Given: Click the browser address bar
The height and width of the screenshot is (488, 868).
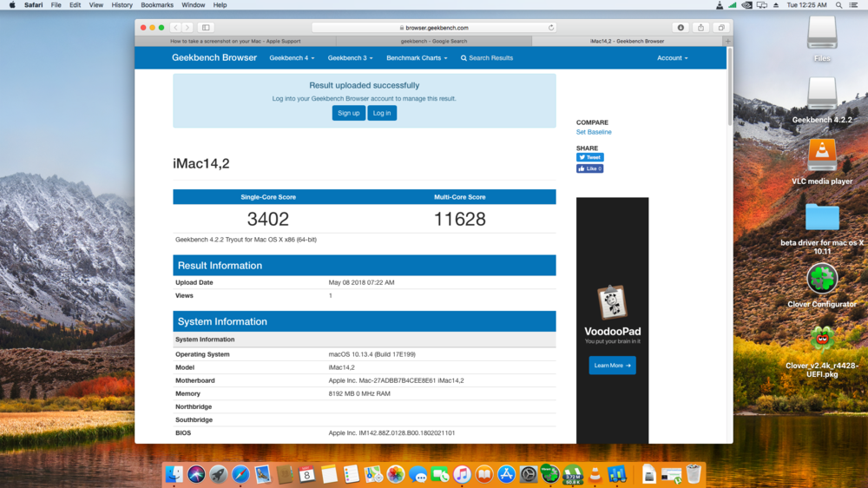Looking at the screenshot, I should pyautogui.click(x=434, y=28).
